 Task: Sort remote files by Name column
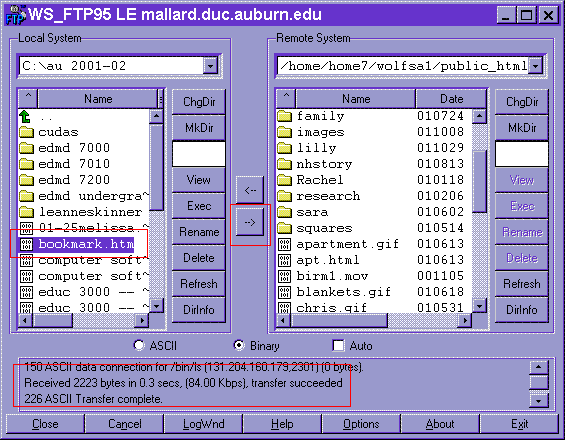click(x=356, y=99)
